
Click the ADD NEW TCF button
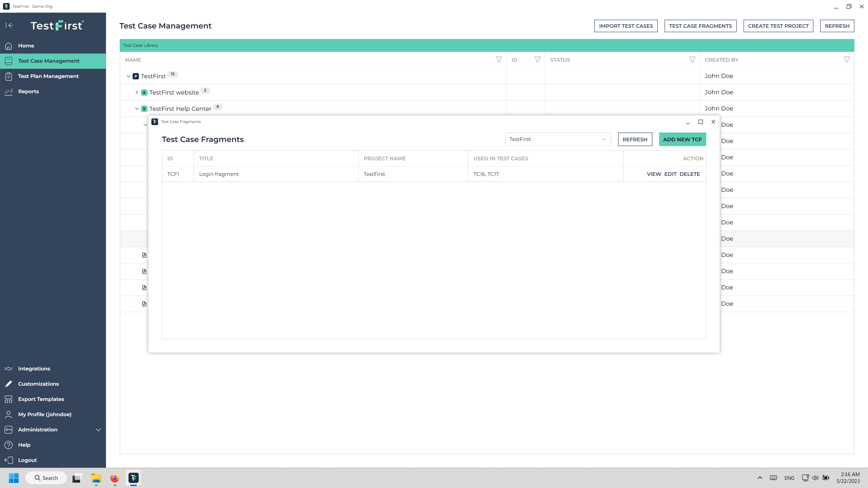[682, 139]
